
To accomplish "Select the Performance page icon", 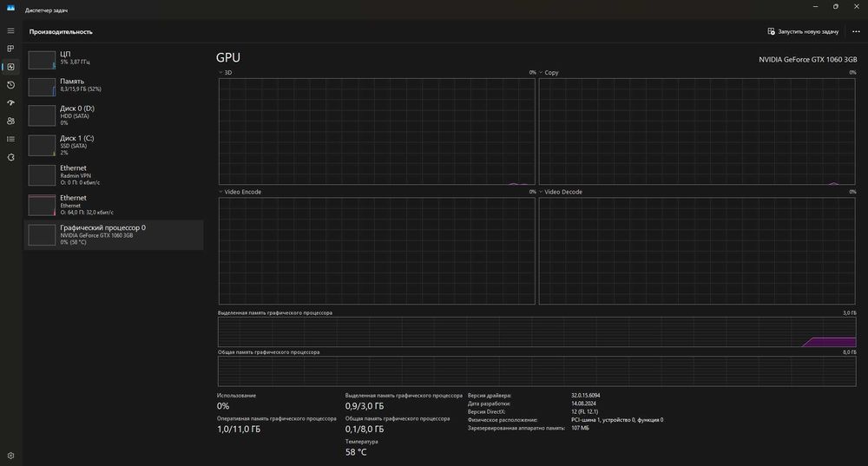I will point(10,67).
